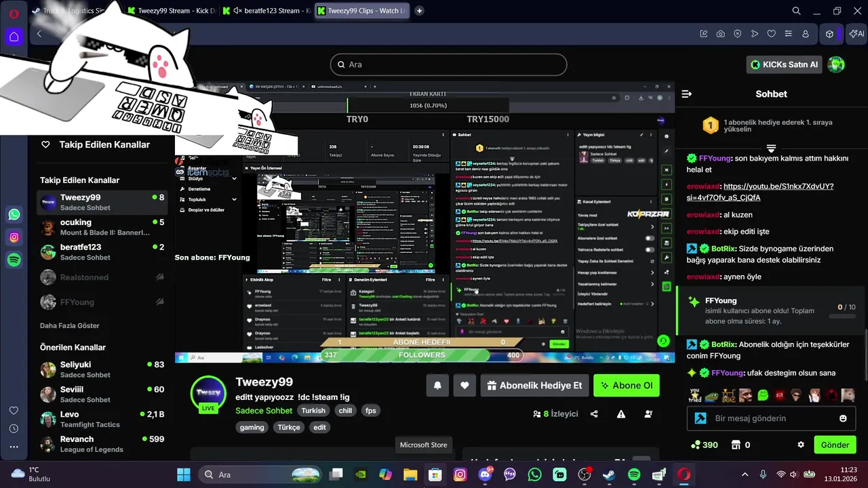
Task: Switch to beratfe123 Stream tab
Action: [267, 11]
